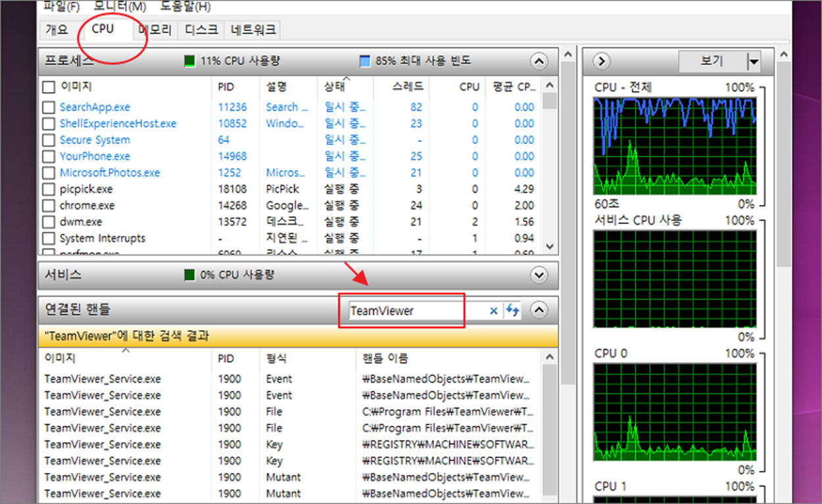Viewport: 822px width, 504px height.
Task: Check the picpick.exe checkbox
Action: point(49,189)
